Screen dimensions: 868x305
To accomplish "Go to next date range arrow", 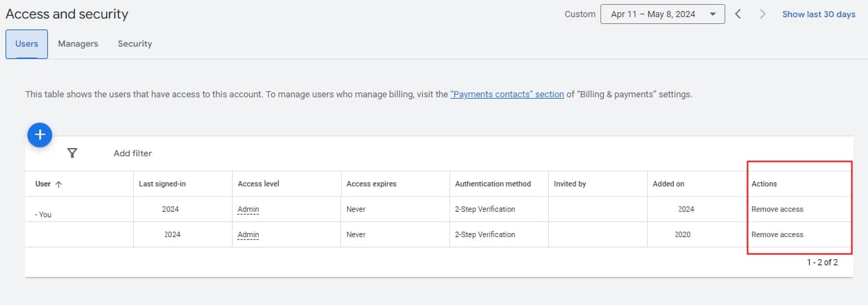I will [762, 14].
